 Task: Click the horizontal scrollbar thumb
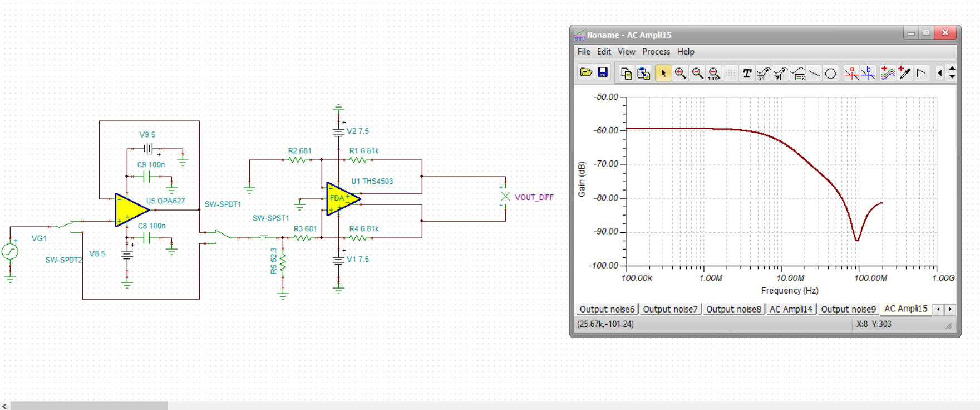point(89,406)
